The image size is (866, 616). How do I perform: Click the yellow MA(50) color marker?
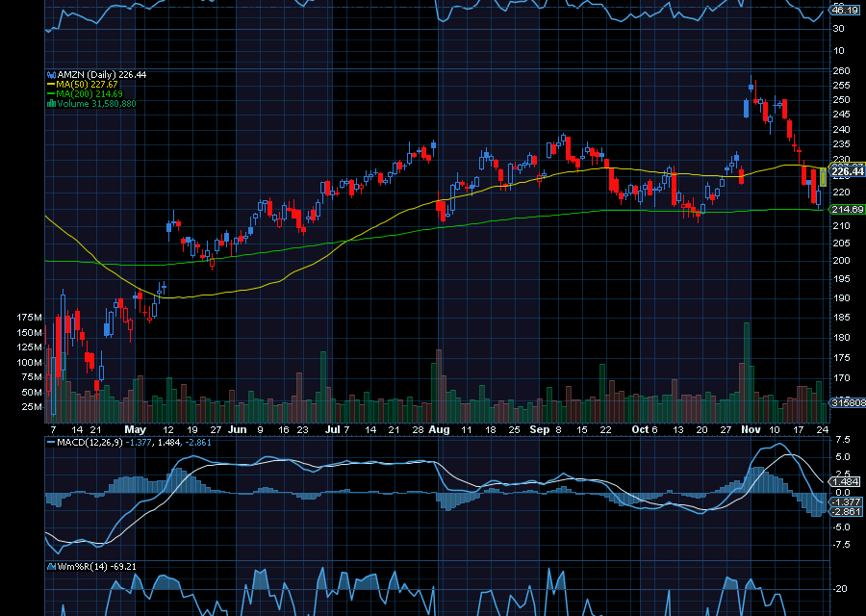pyautogui.click(x=51, y=85)
